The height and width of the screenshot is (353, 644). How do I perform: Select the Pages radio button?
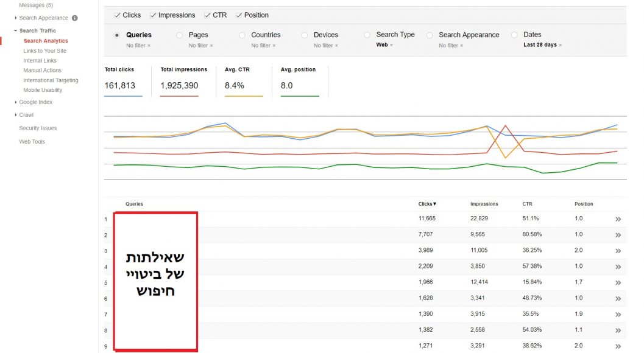click(180, 35)
